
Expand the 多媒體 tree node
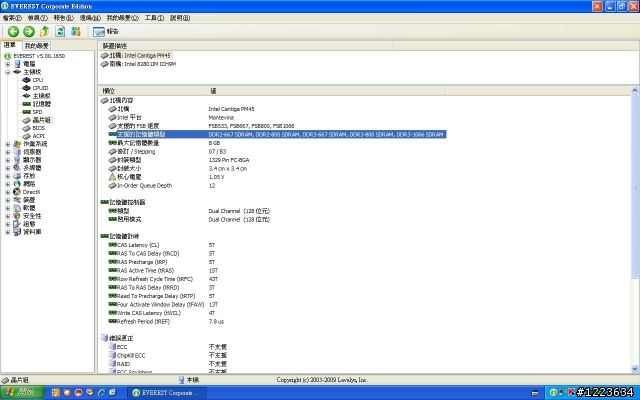pyautogui.click(x=7, y=168)
